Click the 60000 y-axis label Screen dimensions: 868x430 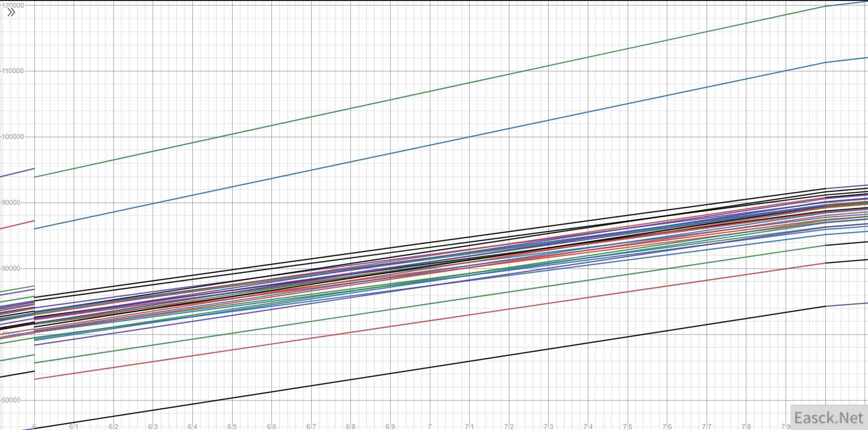(12, 400)
